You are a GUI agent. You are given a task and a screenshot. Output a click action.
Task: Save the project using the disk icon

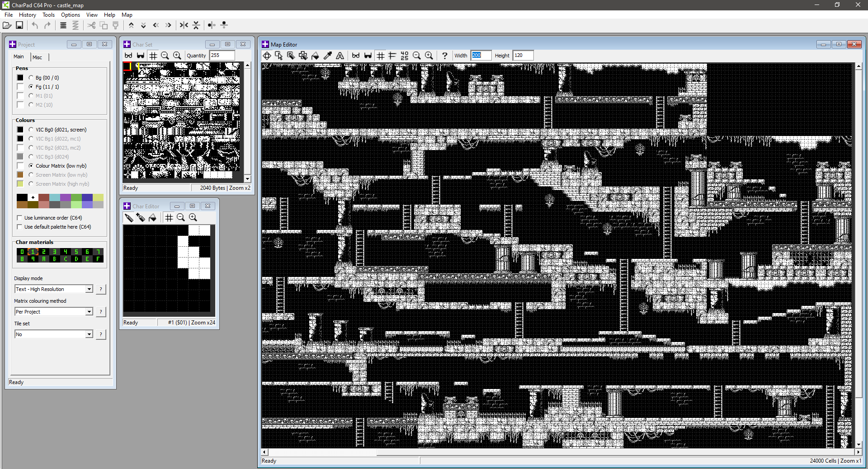click(19, 25)
